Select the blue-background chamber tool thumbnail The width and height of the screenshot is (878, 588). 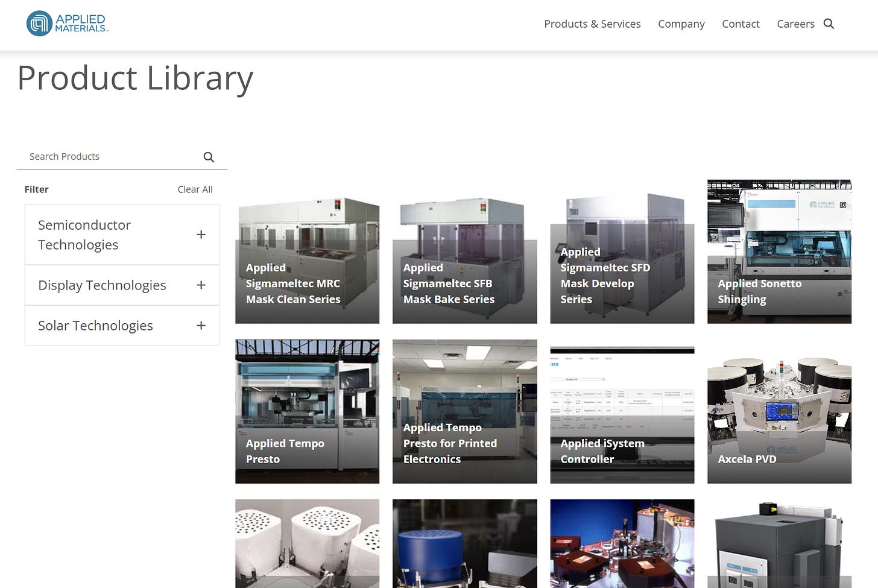[622, 543]
